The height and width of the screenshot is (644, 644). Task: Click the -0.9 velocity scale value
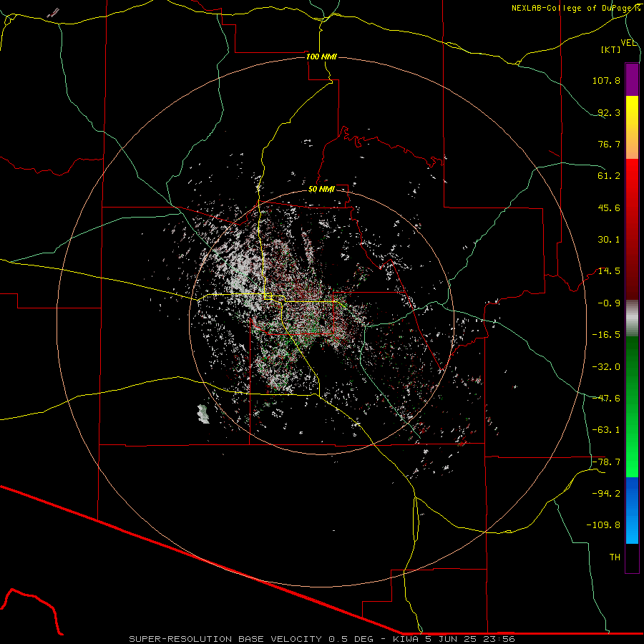(609, 303)
